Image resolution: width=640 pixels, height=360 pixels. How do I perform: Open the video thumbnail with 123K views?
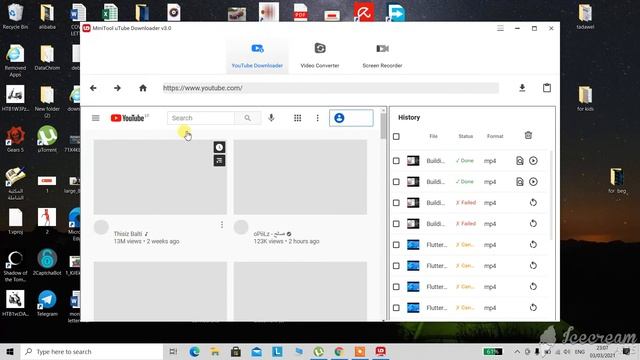[x=300, y=177]
